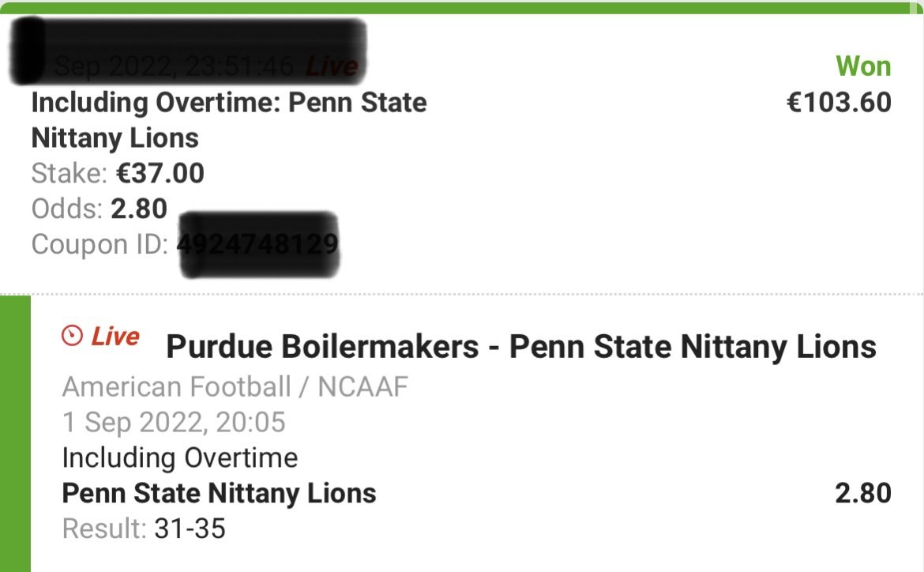Open the Purdue Boilermakers - Penn State match title
Image resolution: width=924 pixels, height=572 pixels.
tap(521, 346)
